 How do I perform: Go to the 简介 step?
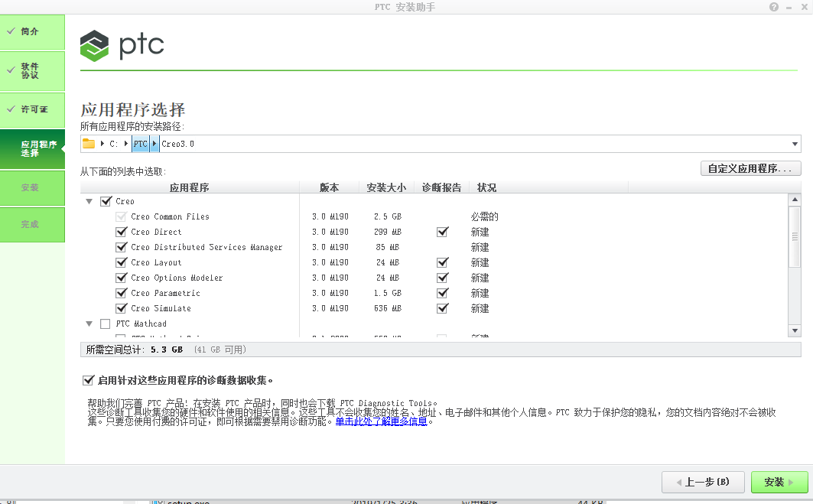pyautogui.click(x=32, y=31)
